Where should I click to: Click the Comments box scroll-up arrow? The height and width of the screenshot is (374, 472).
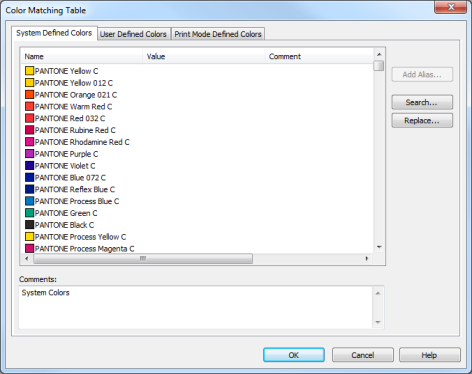pyautogui.click(x=378, y=293)
